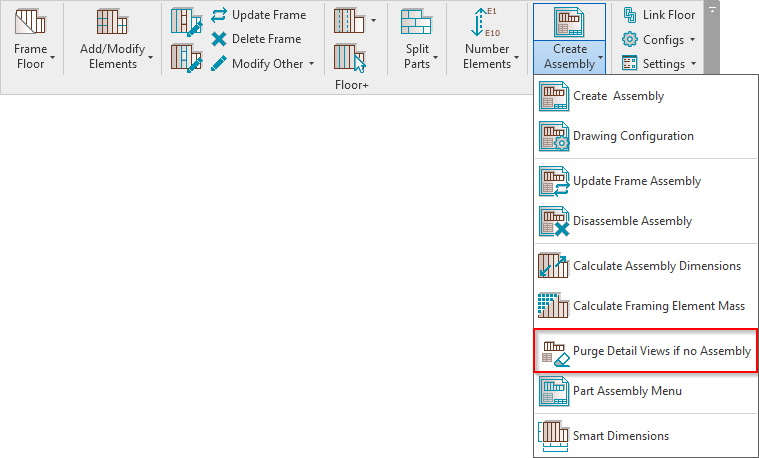This screenshot has height=458, width=759.
Task: Select Calculate Framing Element Mass
Action: point(660,306)
